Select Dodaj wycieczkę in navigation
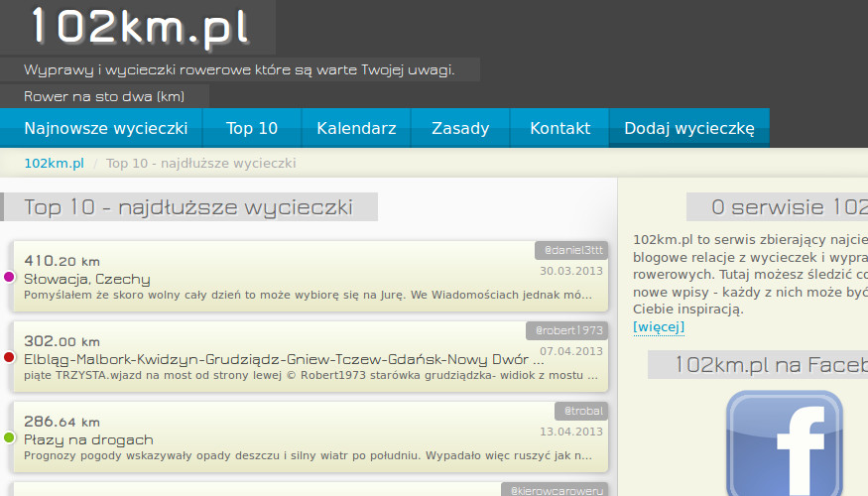This screenshot has width=868, height=496. coord(689,128)
